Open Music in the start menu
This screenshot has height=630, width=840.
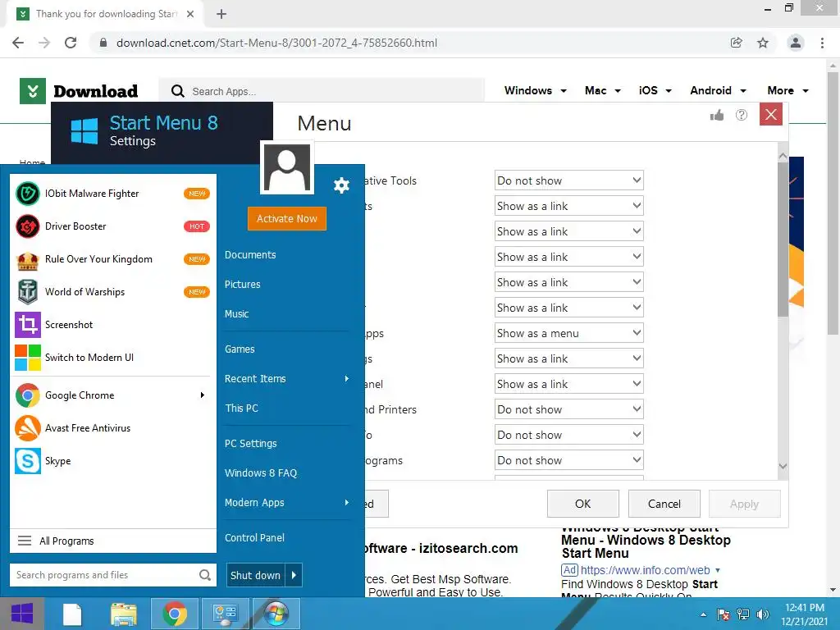tap(237, 314)
